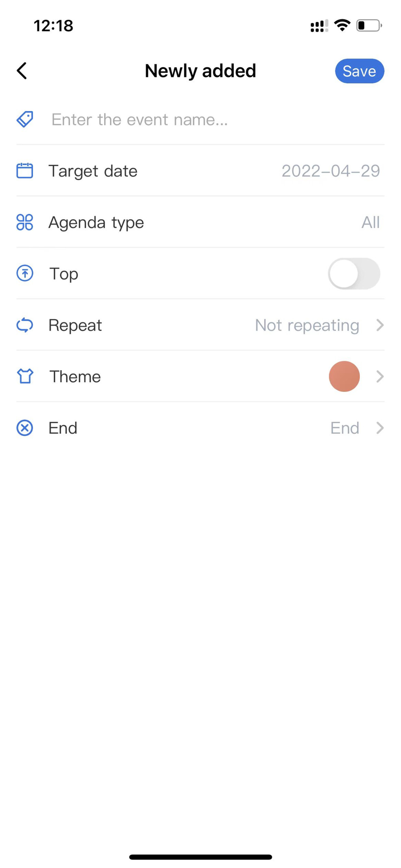Click the tag icon beside event name

tap(25, 119)
